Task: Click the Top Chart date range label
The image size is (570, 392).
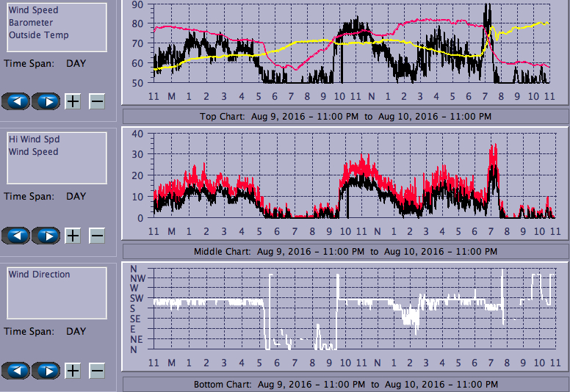Action: pyautogui.click(x=345, y=116)
